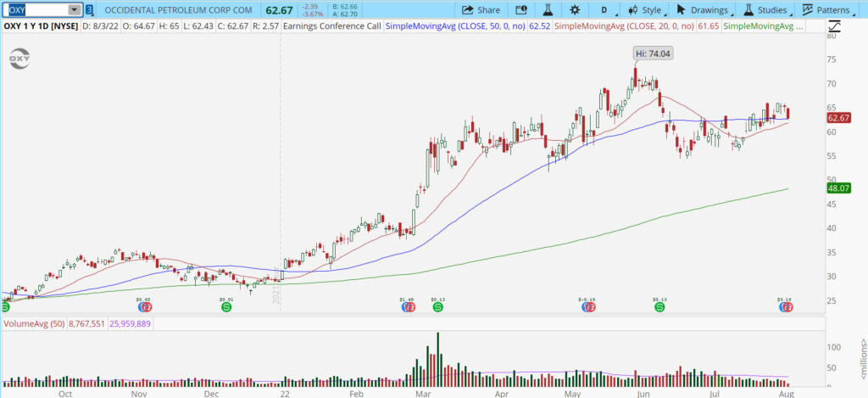Screen dimensions: 868x398
Task: Open the symbol selector dropdown arrow
Action: click(75, 10)
